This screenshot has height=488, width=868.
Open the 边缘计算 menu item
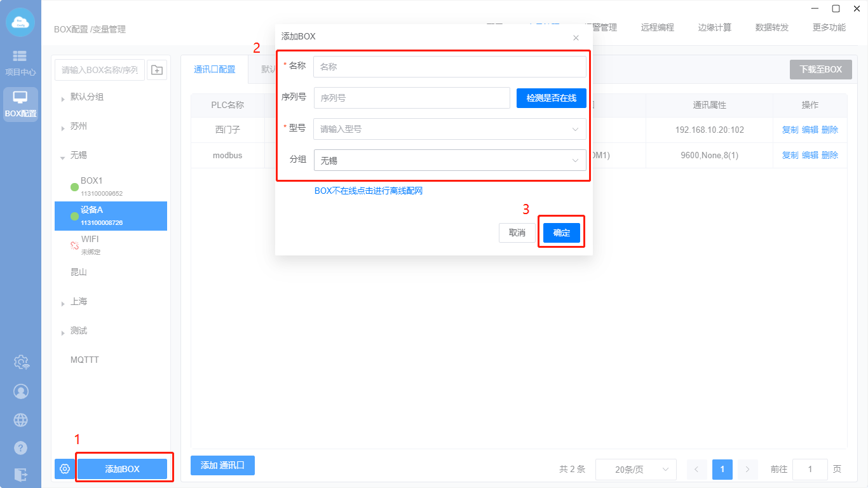(x=714, y=27)
